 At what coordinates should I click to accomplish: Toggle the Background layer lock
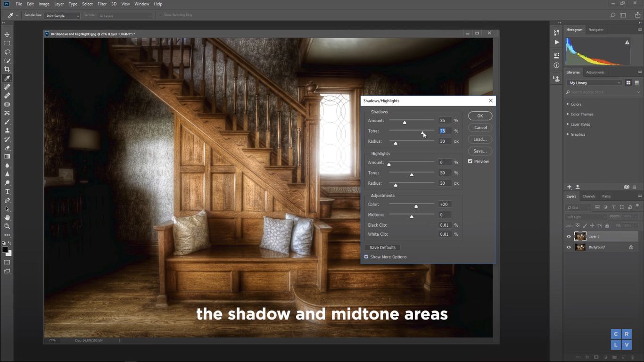(x=631, y=247)
